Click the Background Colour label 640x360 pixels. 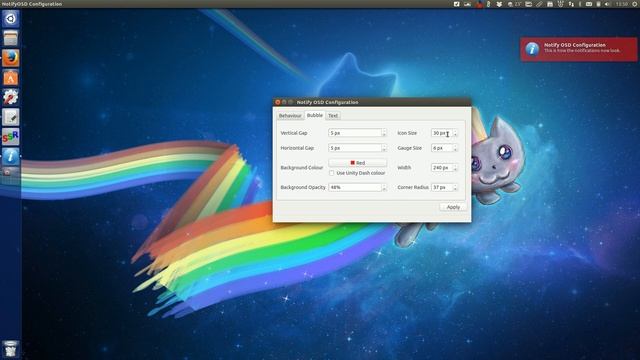(302, 168)
